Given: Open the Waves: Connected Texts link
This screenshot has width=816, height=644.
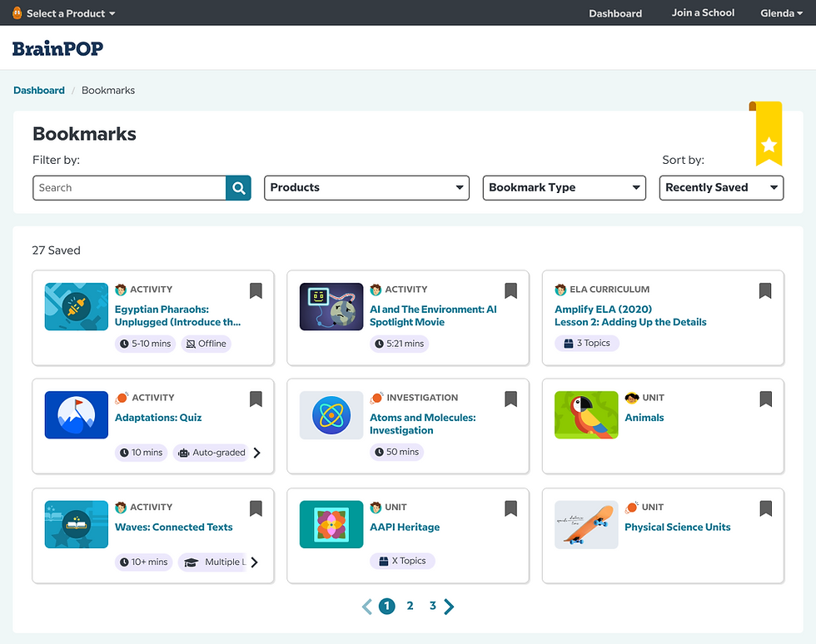Looking at the screenshot, I should [x=174, y=527].
